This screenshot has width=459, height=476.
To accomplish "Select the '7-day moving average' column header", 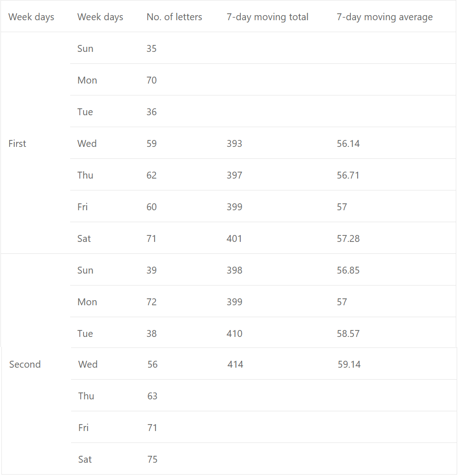I will pyautogui.click(x=384, y=17).
